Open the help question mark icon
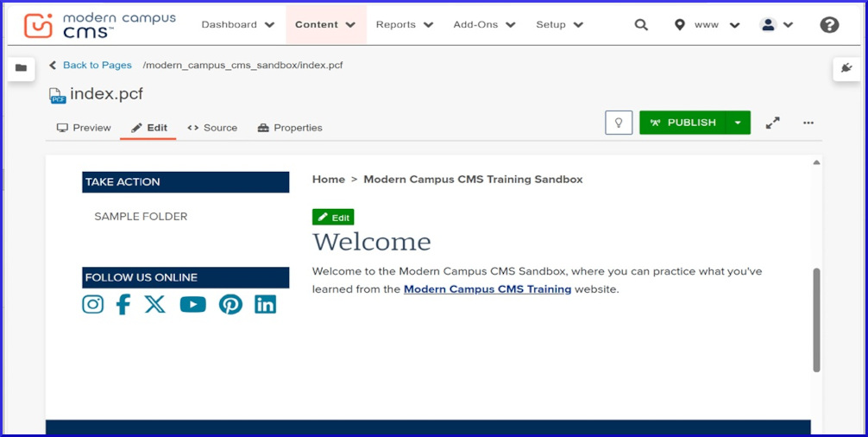Image resolution: width=868 pixels, height=437 pixels. pos(829,25)
